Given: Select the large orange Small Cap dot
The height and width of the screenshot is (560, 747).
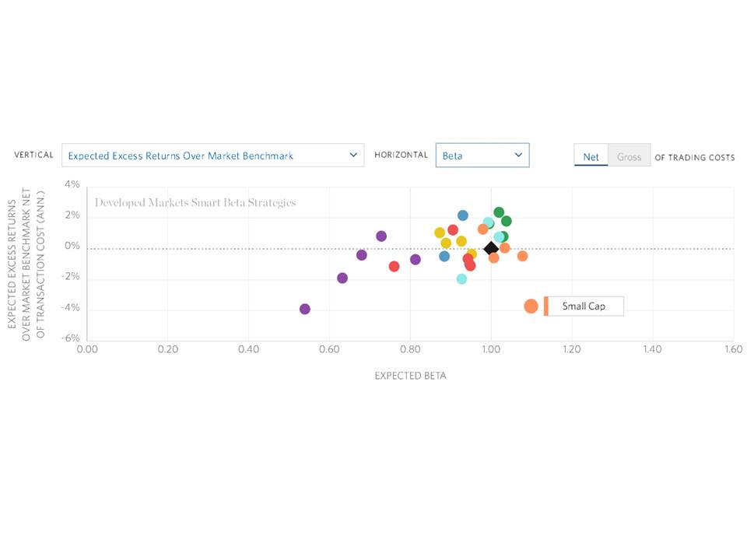Looking at the screenshot, I should point(531,306).
